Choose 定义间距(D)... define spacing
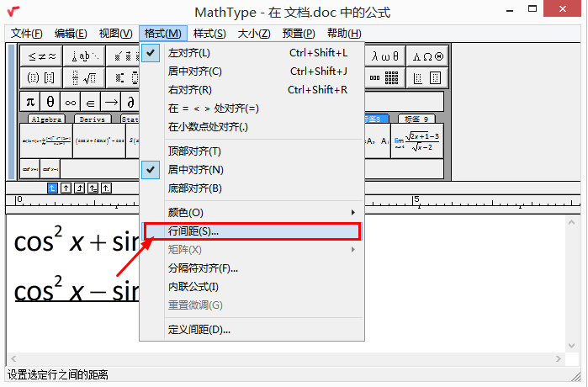 252,330
